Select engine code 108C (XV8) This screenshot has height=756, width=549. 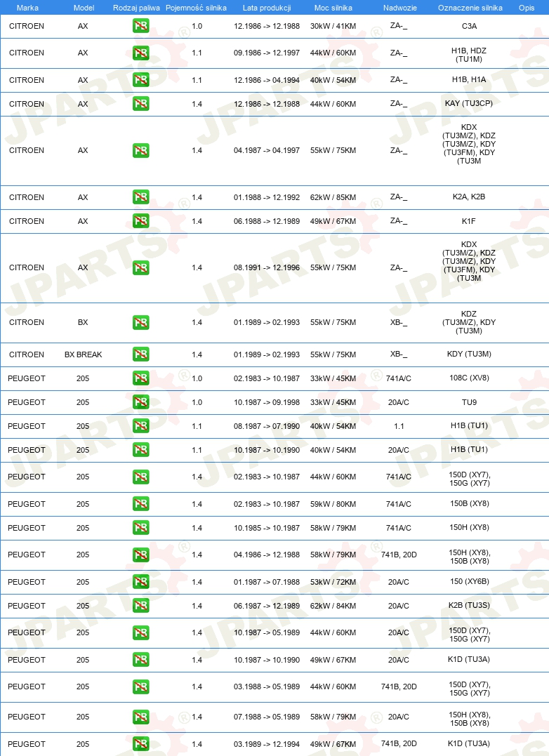click(x=469, y=378)
